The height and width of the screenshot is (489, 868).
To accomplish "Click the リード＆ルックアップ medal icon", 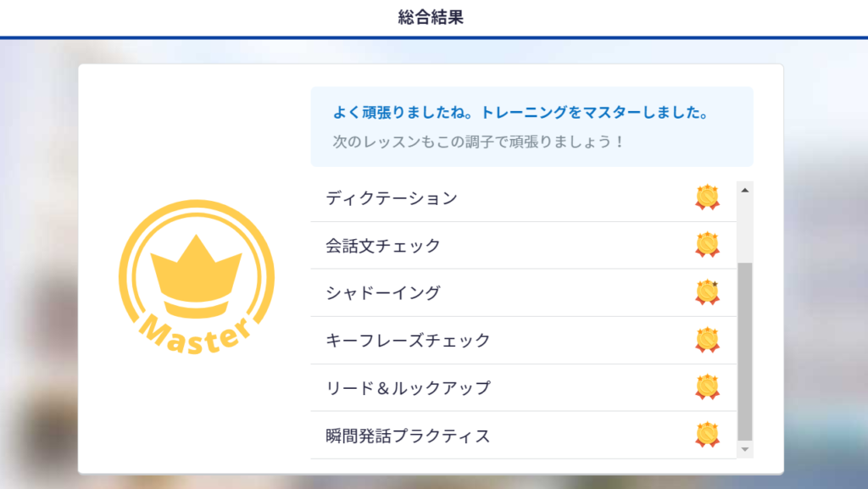I will 707,386.
